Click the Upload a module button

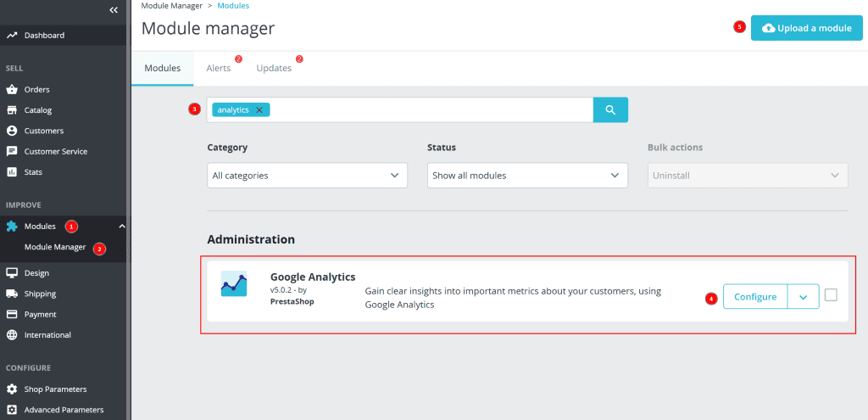coord(807,28)
